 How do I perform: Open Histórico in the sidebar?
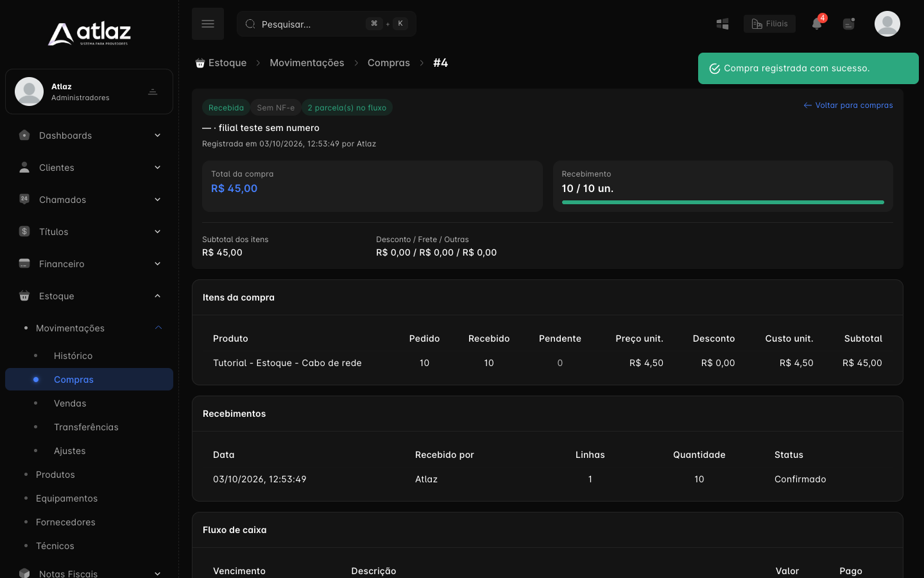pos(73,356)
